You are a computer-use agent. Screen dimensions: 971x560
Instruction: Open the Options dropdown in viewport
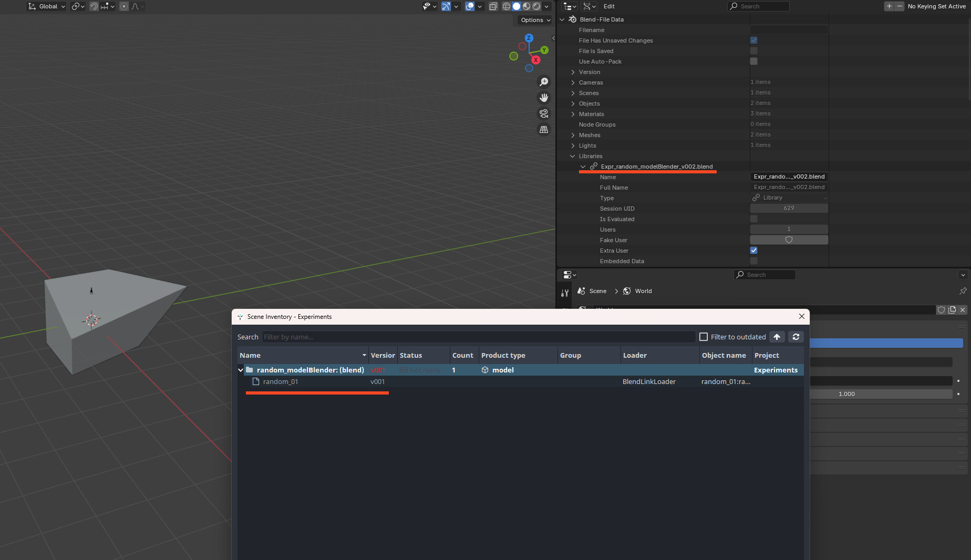click(535, 20)
